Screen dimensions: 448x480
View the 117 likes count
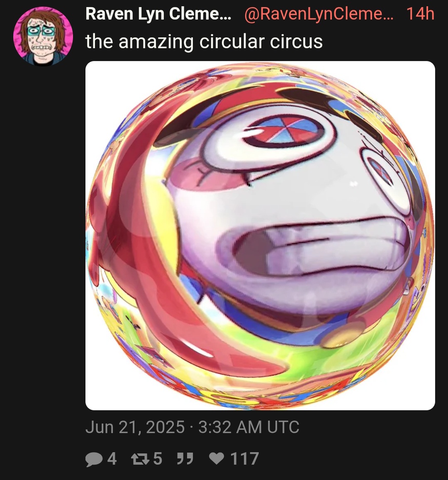pyautogui.click(x=244, y=458)
